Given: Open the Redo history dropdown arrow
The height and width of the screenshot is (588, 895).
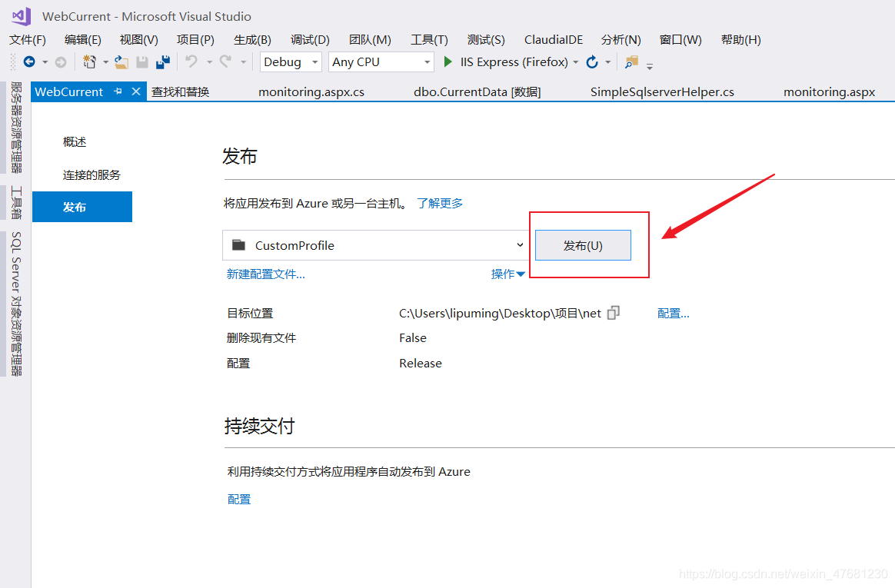Looking at the screenshot, I should coord(243,62).
